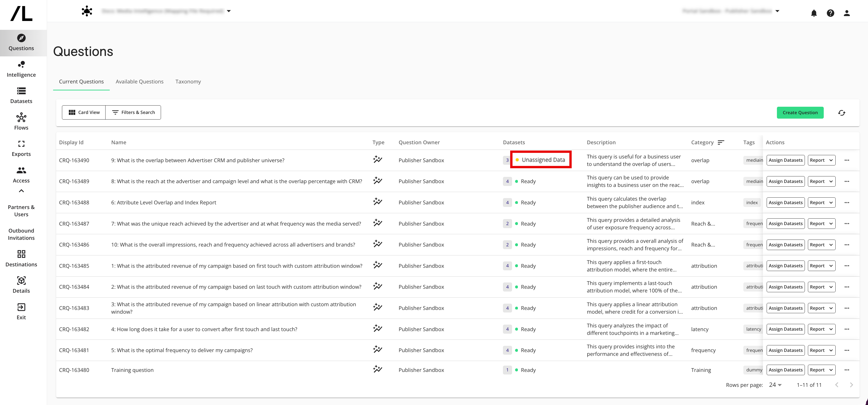Click the Create Question button

point(800,113)
